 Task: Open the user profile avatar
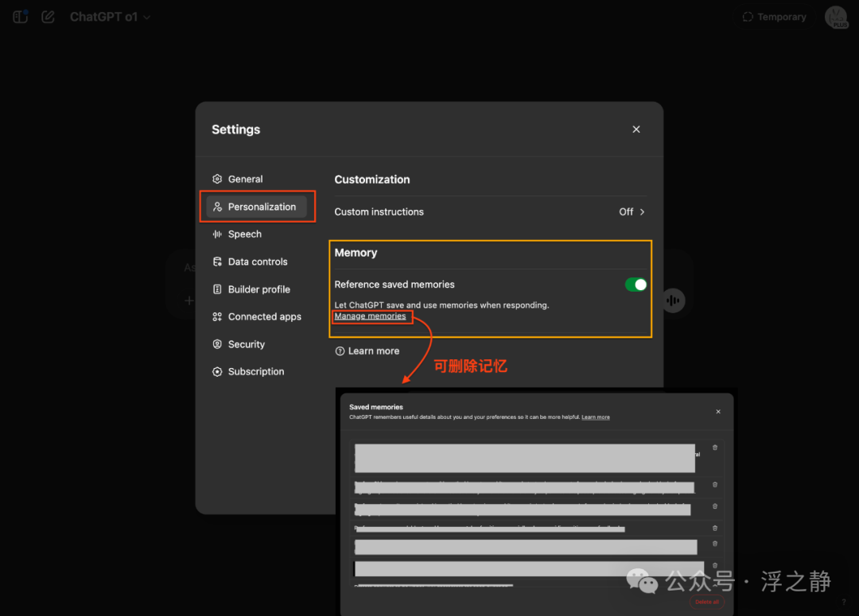[x=836, y=17]
